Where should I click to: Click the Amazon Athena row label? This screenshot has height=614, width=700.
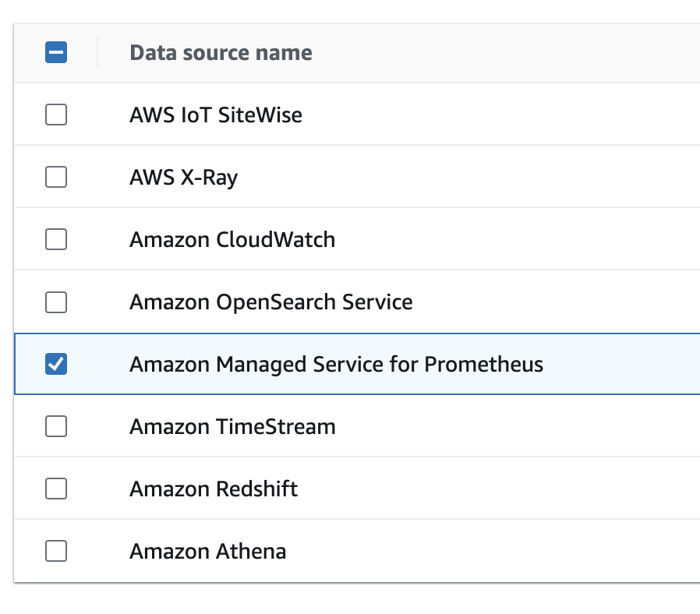(207, 551)
